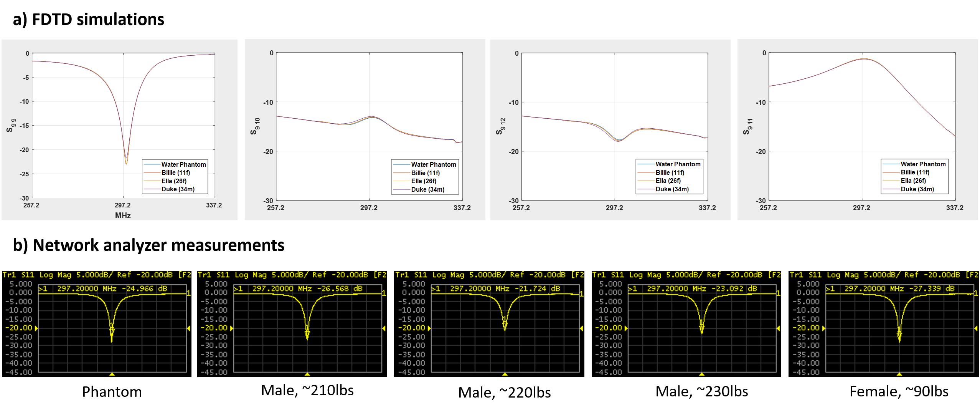Click the "Male, ~220lbs" caption

pos(504,392)
